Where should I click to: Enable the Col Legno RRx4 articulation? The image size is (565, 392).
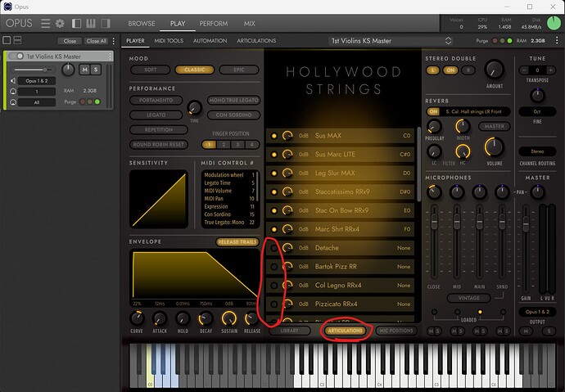click(273, 286)
